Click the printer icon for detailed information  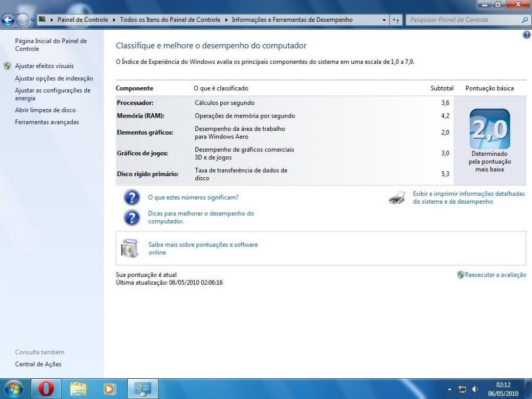point(397,198)
